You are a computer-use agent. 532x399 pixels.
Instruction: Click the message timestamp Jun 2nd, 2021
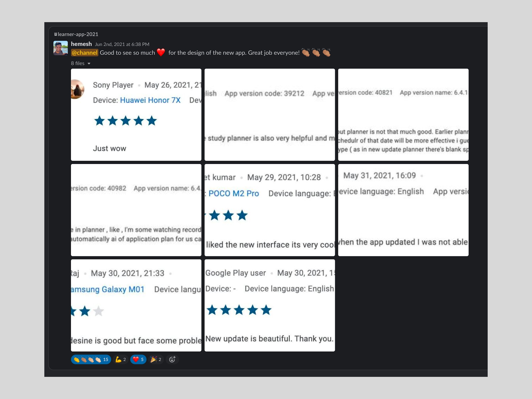pyautogui.click(x=122, y=44)
